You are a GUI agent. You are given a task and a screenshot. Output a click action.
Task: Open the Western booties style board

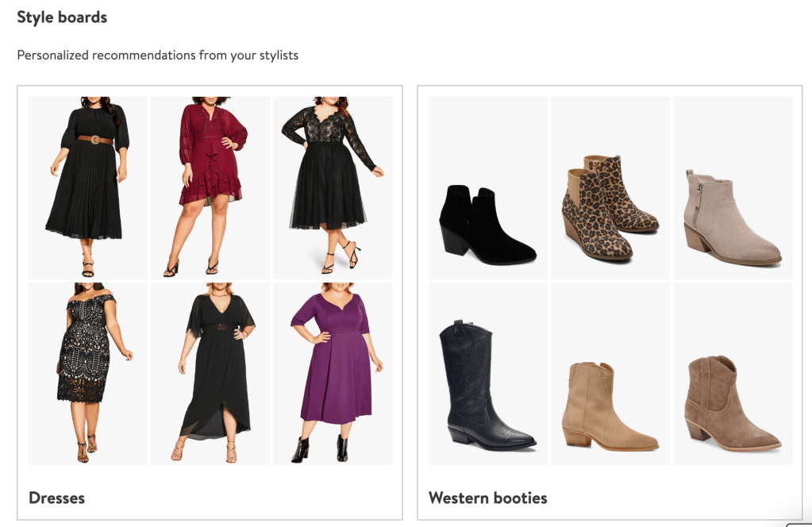point(487,498)
